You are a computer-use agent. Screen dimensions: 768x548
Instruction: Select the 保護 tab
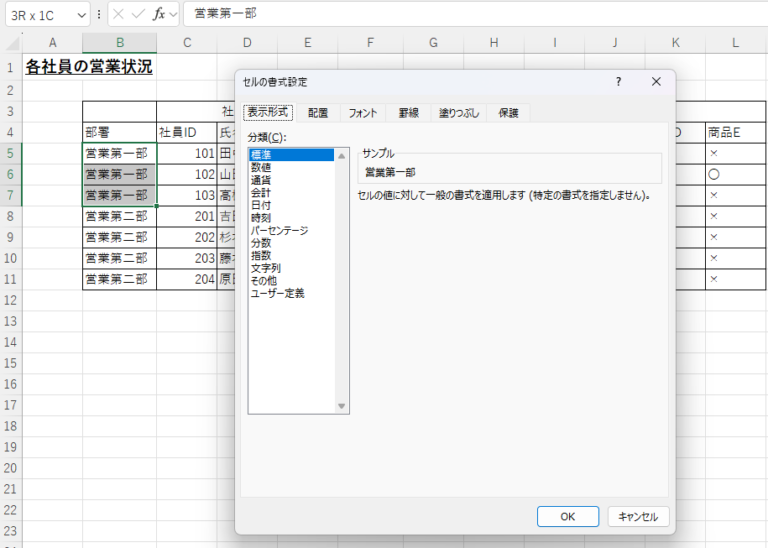509,113
